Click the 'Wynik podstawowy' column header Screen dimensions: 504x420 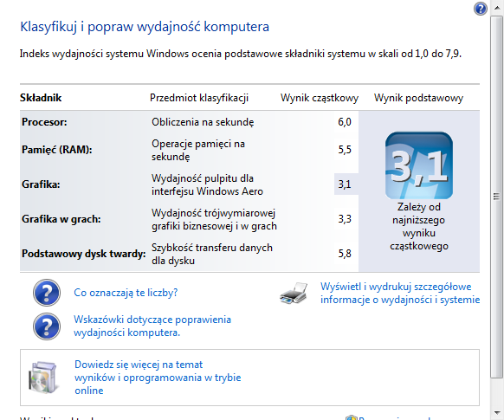419,98
